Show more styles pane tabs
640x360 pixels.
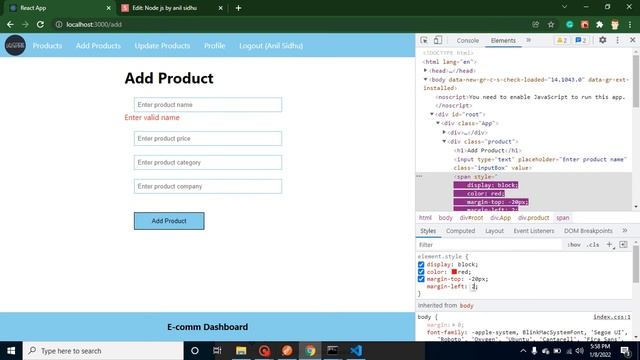[x=624, y=231]
